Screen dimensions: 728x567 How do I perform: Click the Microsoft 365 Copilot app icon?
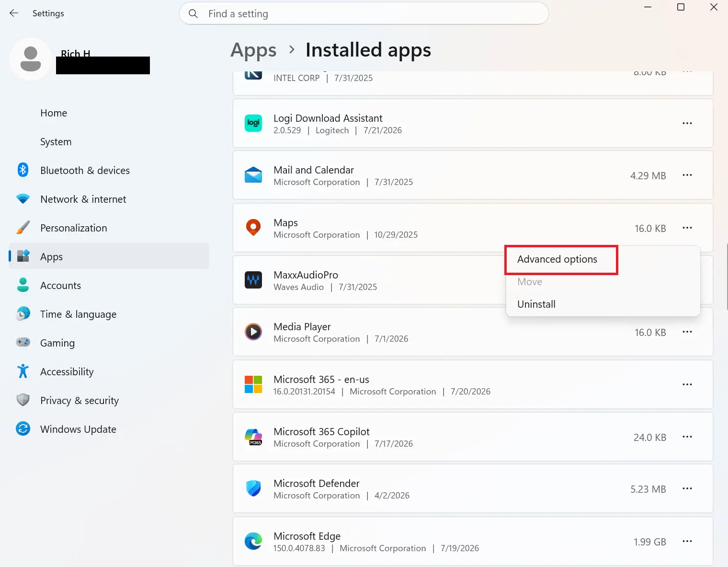click(253, 437)
